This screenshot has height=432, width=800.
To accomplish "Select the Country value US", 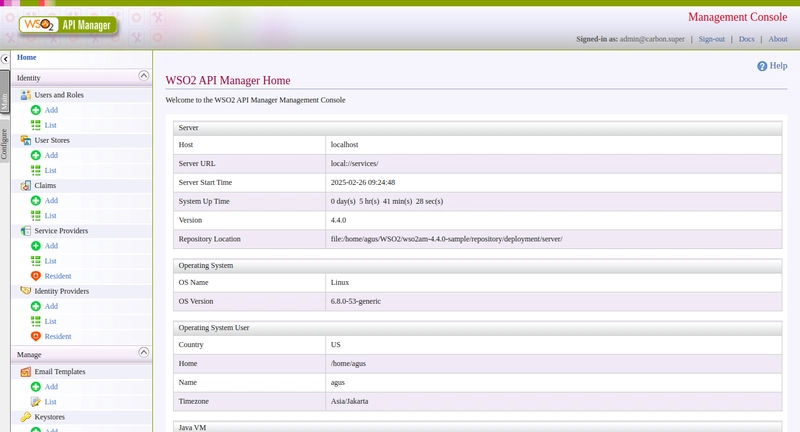I will pos(335,345).
